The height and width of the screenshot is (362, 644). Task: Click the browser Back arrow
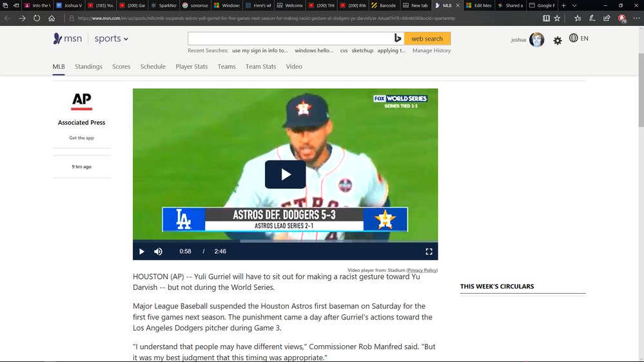[x=7, y=18]
